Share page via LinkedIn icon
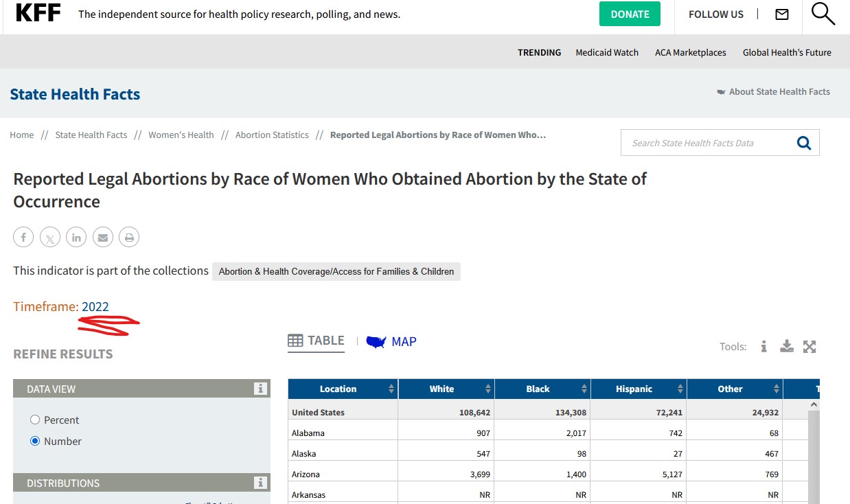850x504 pixels. 76,238
